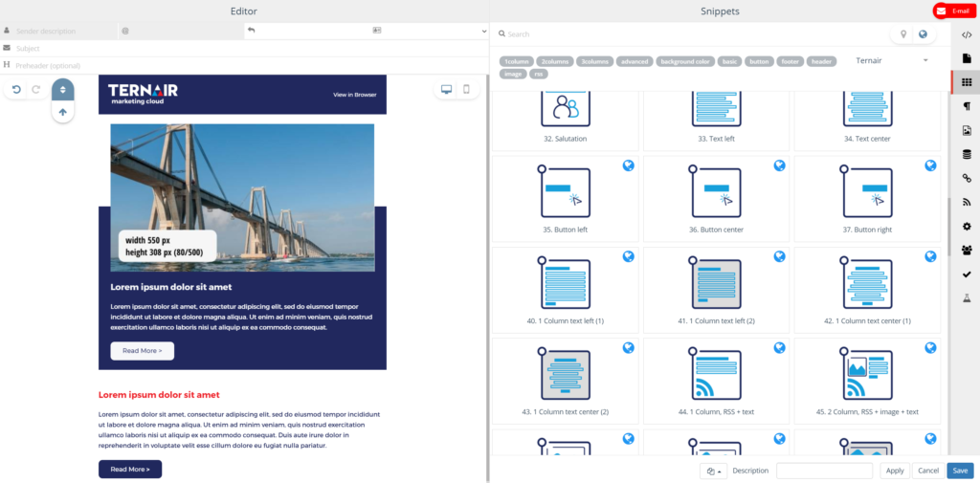Select the snippets grid icon in sidebar
The height and width of the screenshot is (483, 980).
click(x=967, y=82)
